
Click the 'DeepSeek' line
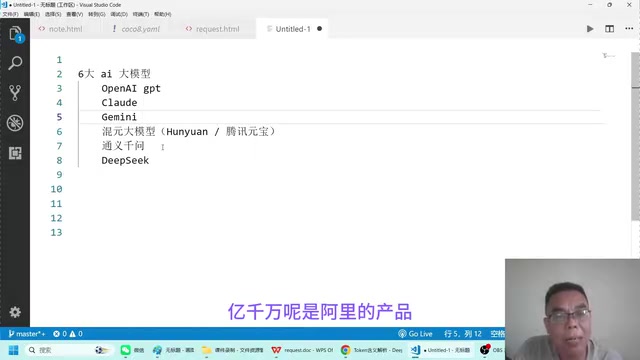tap(125, 160)
